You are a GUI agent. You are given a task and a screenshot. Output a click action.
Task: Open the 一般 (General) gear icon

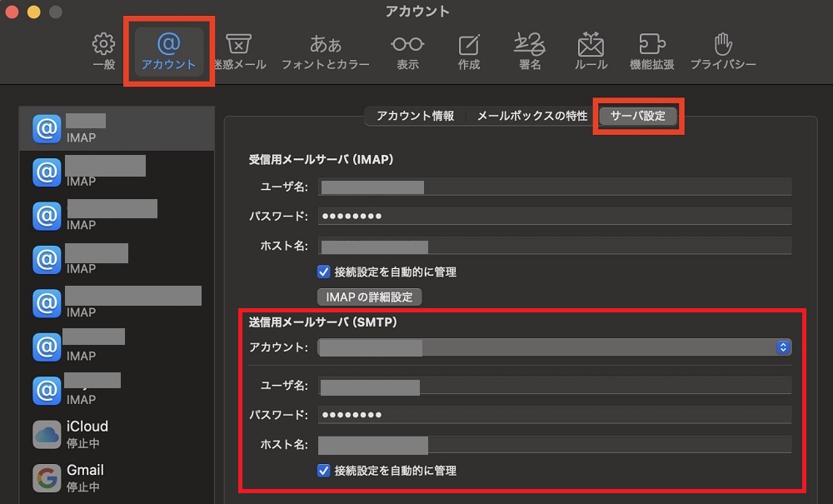click(103, 50)
